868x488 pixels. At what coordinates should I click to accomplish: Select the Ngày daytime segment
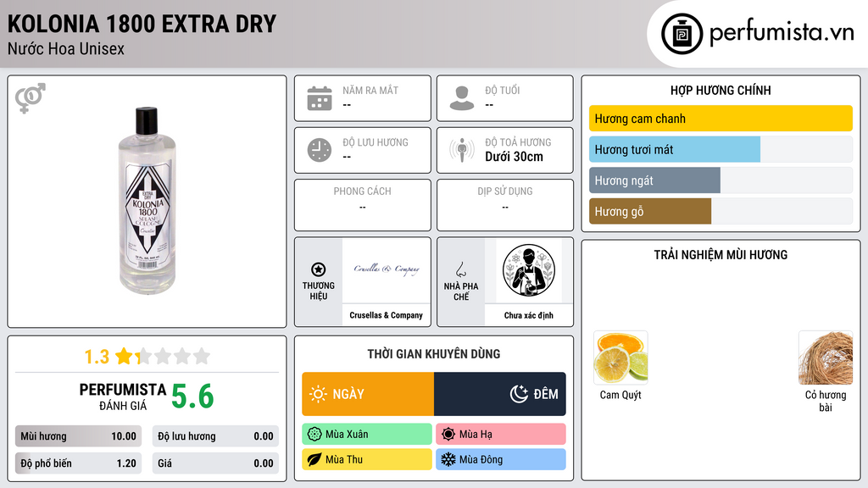368,394
